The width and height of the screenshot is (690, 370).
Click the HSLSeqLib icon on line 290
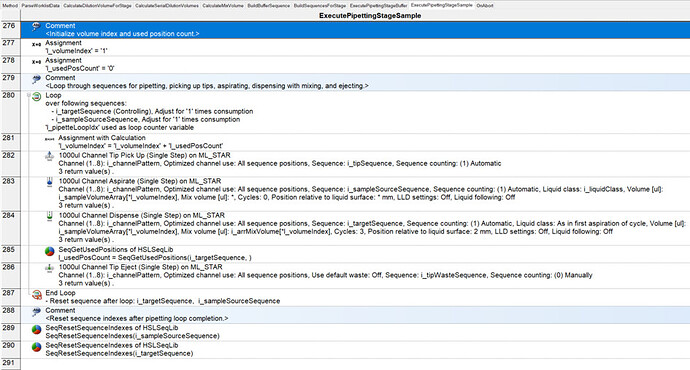point(37,347)
